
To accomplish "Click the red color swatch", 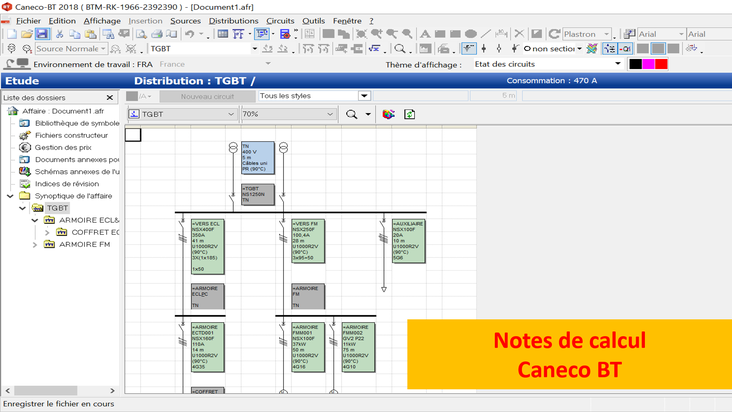I will pyautogui.click(x=661, y=64).
